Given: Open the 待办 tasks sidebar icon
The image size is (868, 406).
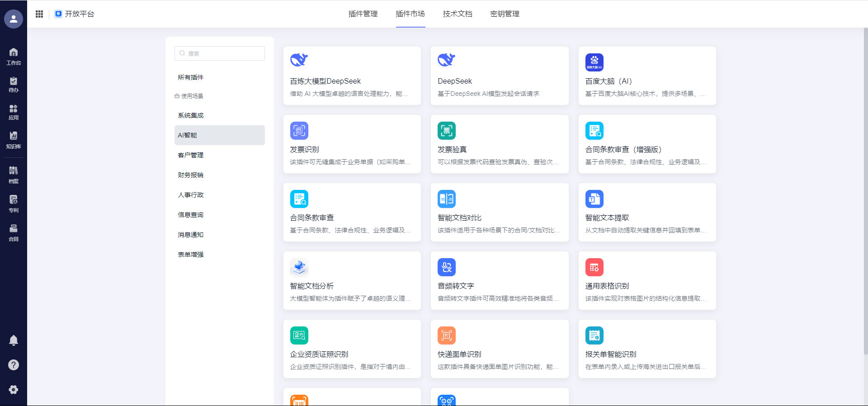Looking at the screenshot, I should pyautogui.click(x=14, y=84).
